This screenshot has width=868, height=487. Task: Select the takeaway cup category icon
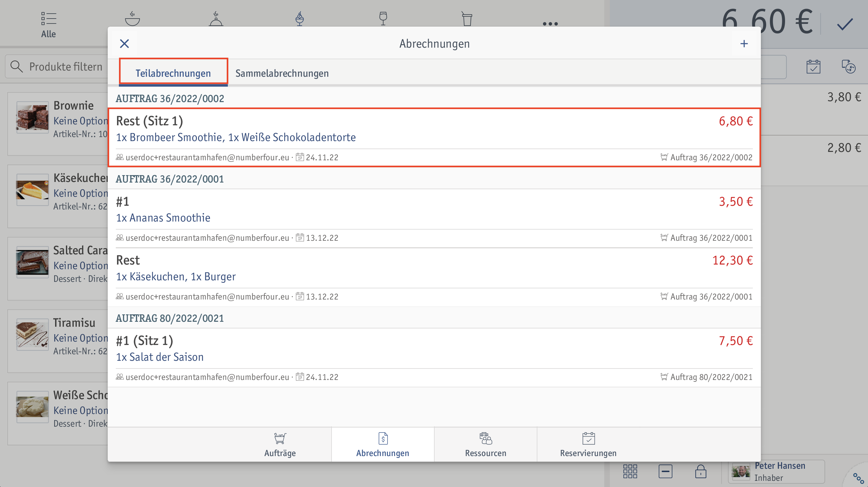click(x=467, y=19)
